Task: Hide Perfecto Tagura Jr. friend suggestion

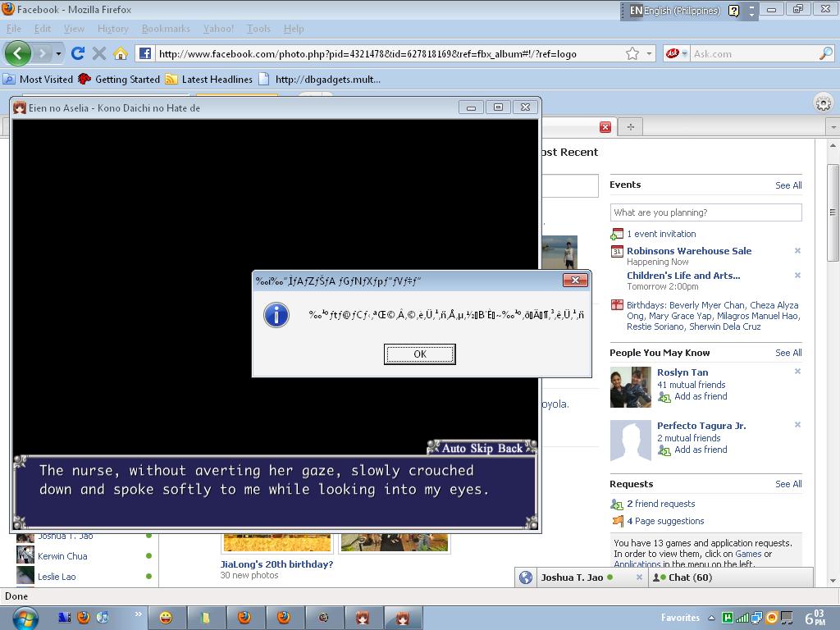Action: pos(797,425)
